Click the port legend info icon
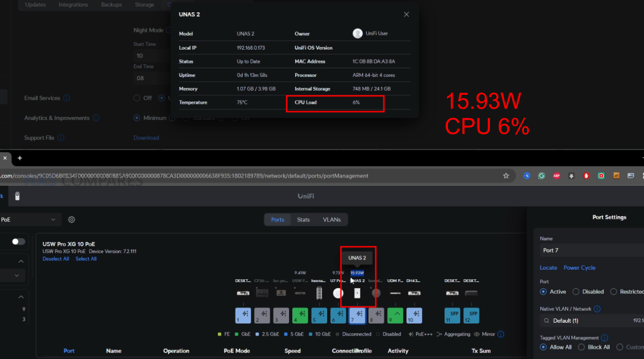644x359 pixels. click(501, 334)
